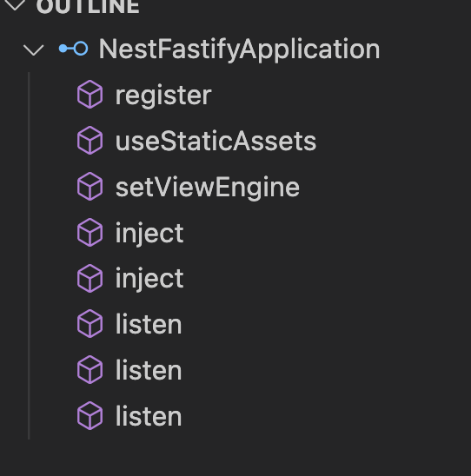
Task: Open the second inject overload label
Action: point(149,280)
